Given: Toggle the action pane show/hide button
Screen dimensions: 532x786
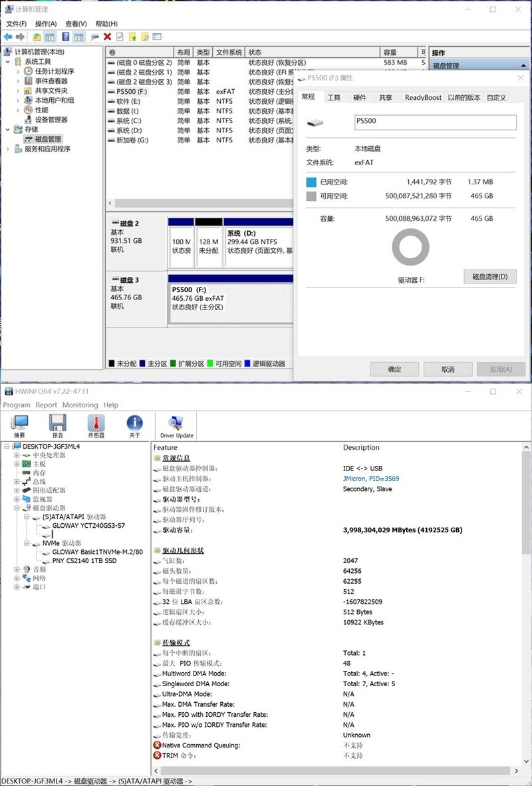Looking at the screenshot, I should tap(79, 37).
